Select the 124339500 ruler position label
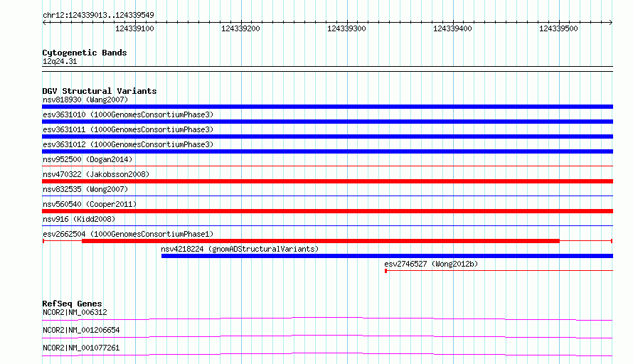Viewport: 633px width, 364px height. click(558, 28)
